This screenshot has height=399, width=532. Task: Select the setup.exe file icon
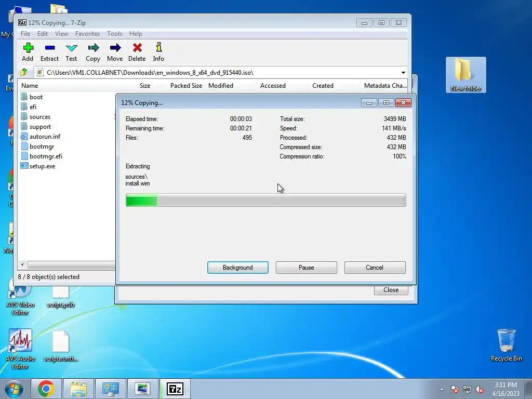click(x=24, y=166)
